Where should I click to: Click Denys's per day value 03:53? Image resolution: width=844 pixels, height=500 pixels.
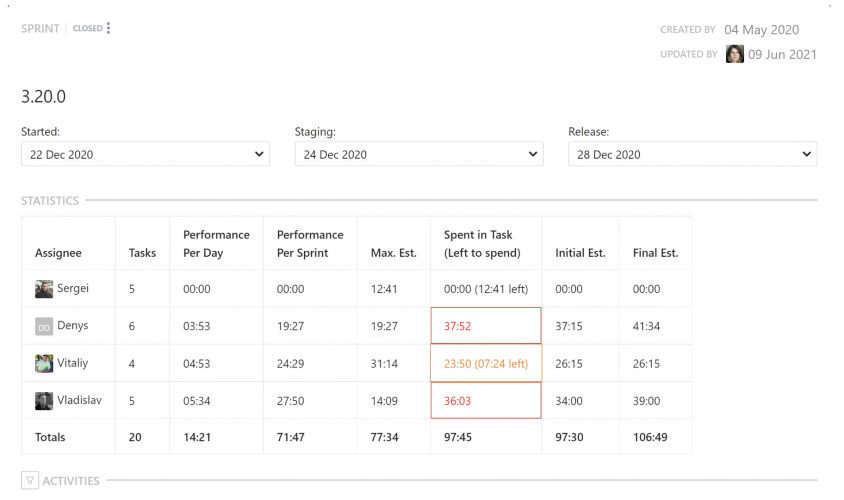click(x=196, y=326)
